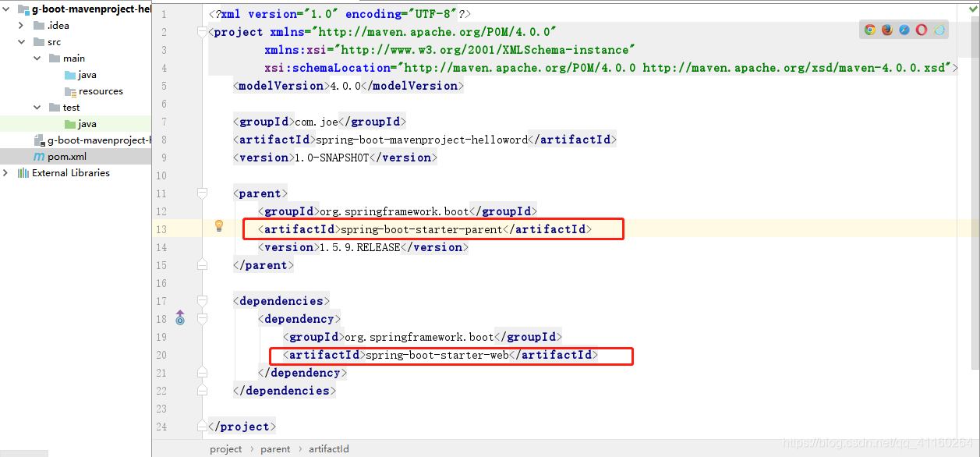Collapse the test folder

(37, 108)
